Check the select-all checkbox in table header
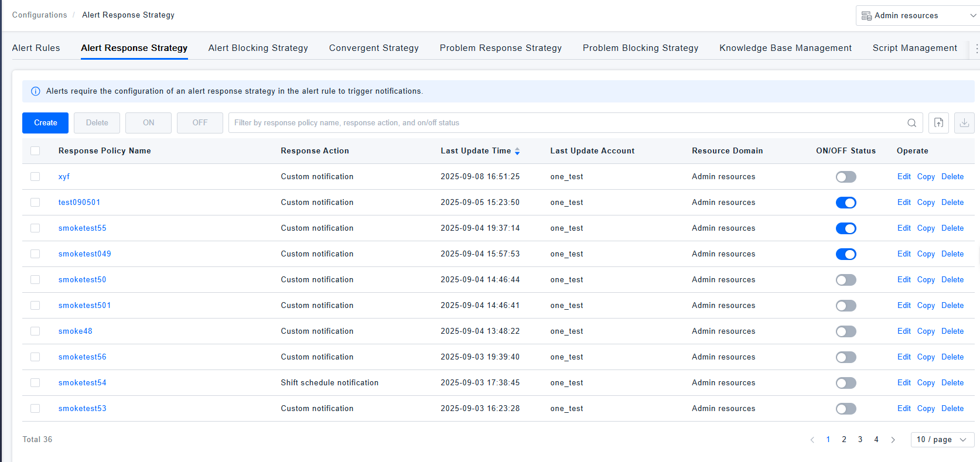The width and height of the screenshot is (980, 462). [x=35, y=151]
